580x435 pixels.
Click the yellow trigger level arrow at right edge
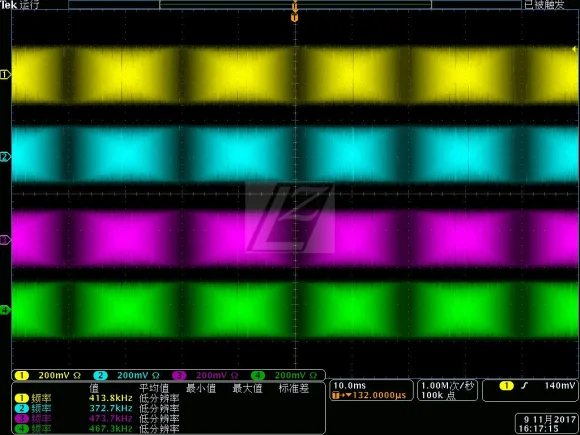(574, 49)
